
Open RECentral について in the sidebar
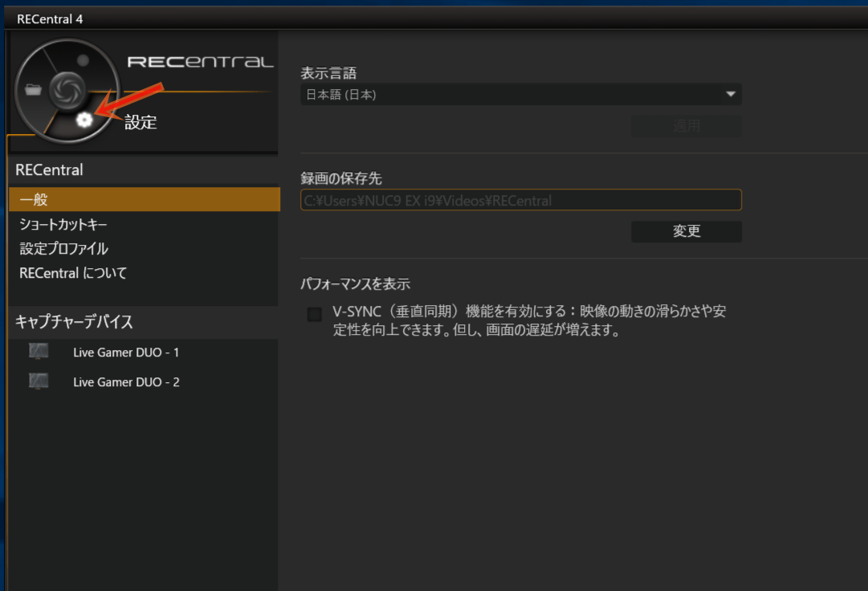pos(73,273)
